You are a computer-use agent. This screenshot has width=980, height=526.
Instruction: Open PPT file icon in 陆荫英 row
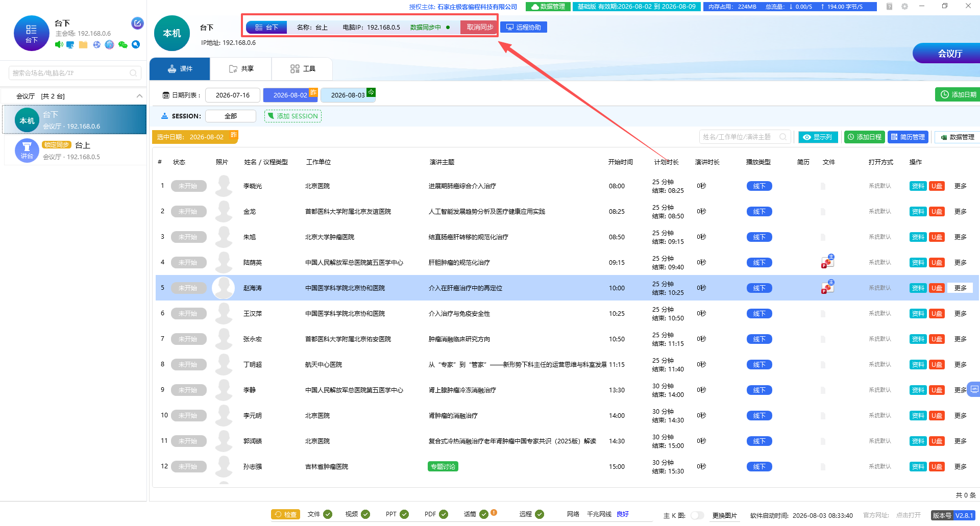[x=827, y=262]
